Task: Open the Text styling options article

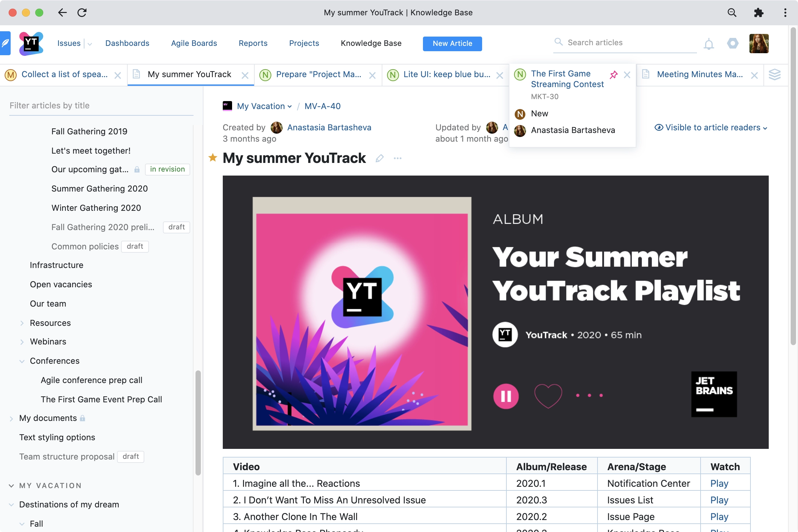Action: 57,437
